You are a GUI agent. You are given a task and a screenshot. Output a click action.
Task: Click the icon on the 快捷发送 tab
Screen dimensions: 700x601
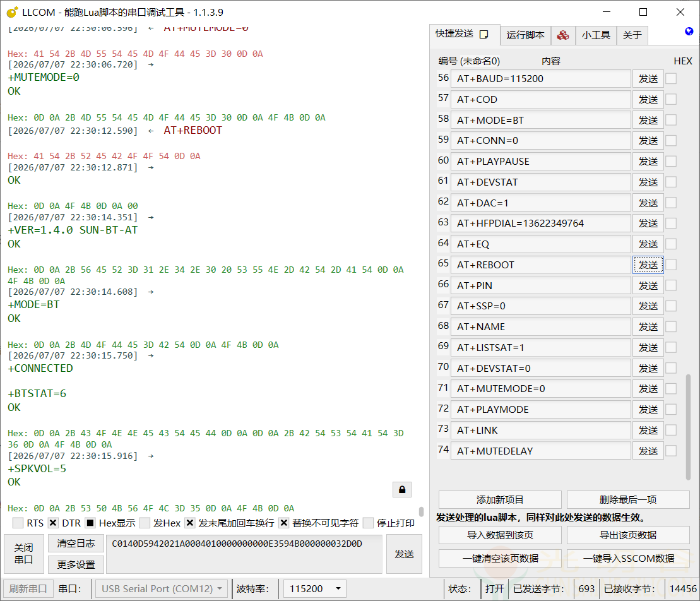point(484,34)
